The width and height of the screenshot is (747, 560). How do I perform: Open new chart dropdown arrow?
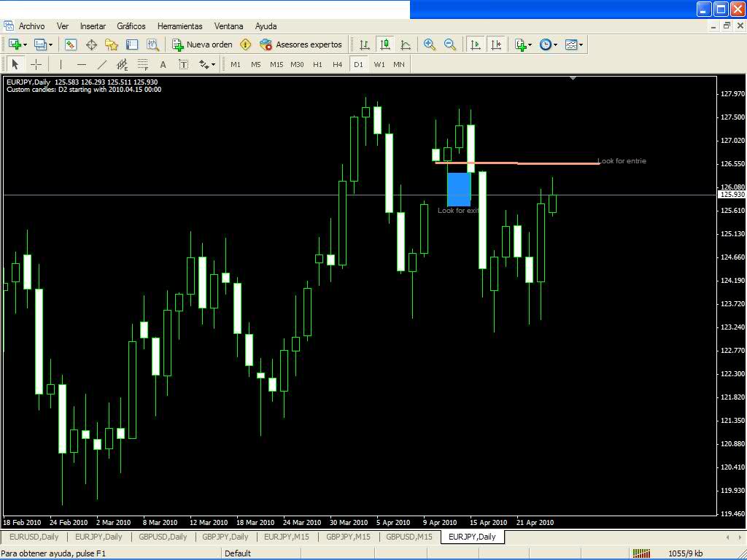pos(26,45)
